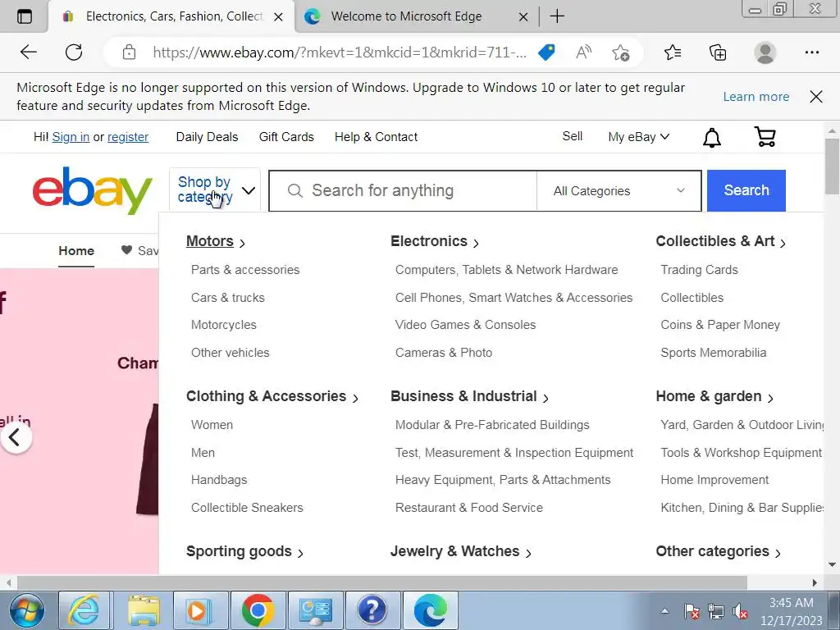Image resolution: width=840 pixels, height=630 pixels.
Task: Open Parts & accessories under Motors
Action: point(245,270)
